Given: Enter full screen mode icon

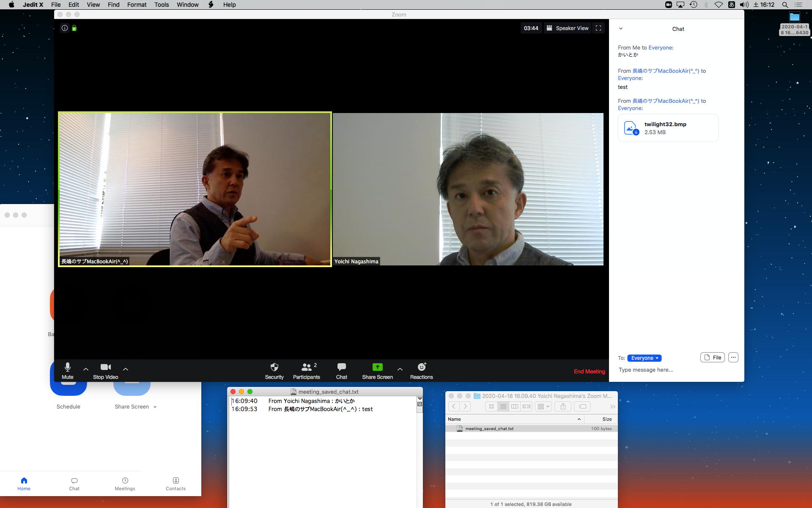Looking at the screenshot, I should click(598, 28).
